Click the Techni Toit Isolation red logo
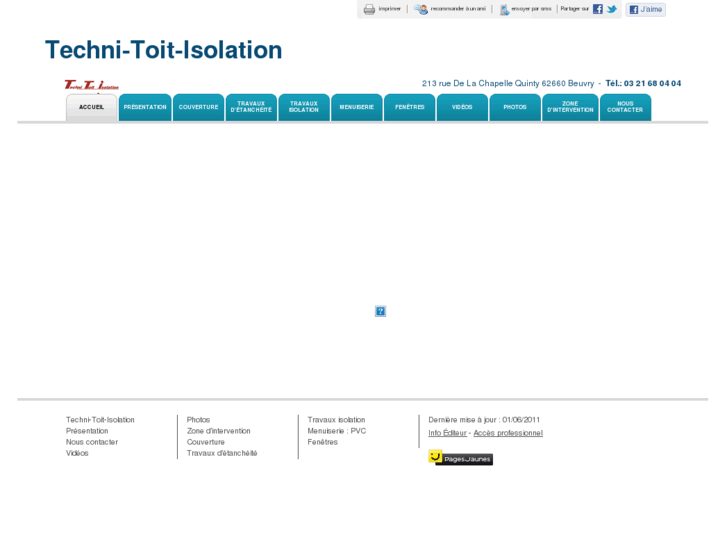Viewport: 727px width, 545px height. tap(91, 85)
